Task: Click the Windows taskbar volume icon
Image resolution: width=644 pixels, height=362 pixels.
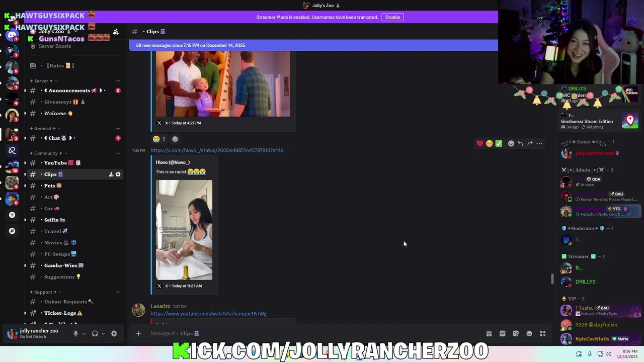Action: tap(608, 354)
